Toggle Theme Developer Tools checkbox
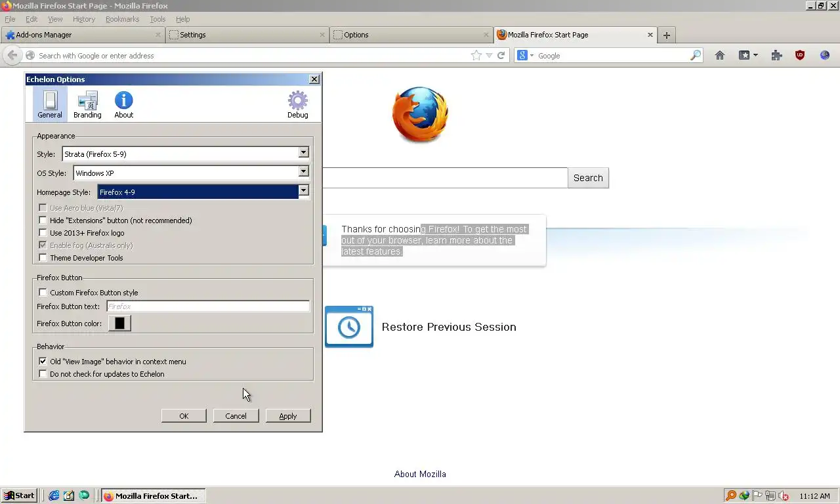Screen dimensions: 840x504 43,258
